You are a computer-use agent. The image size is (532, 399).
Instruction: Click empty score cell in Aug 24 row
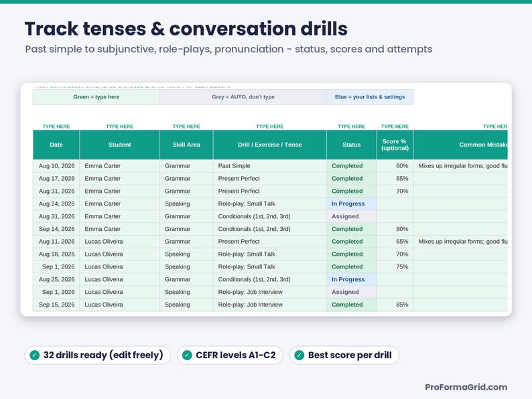click(395, 204)
